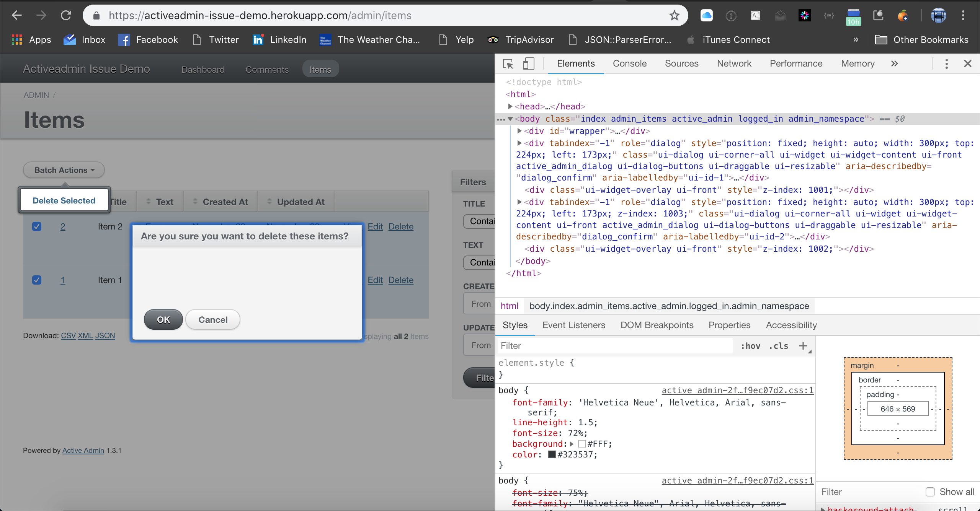
Task: Close the DevTools panel
Action: pyautogui.click(x=968, y=63)
